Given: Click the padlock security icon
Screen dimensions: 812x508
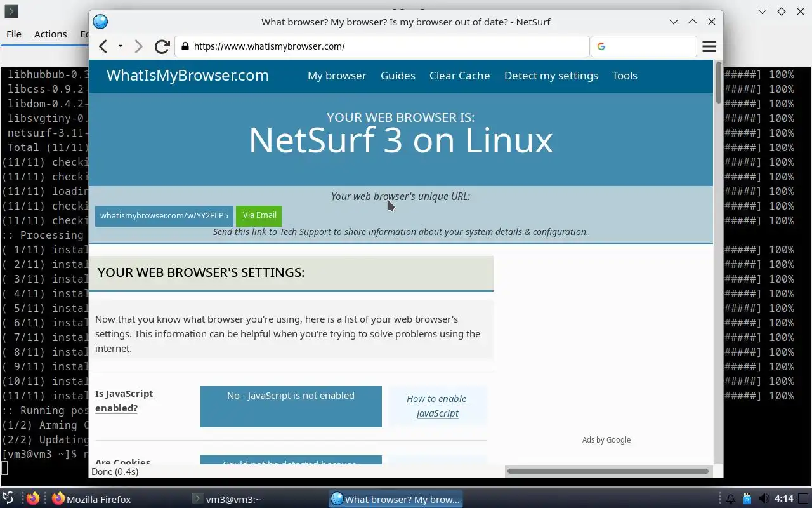Looking at the screenshot, I should tap(185, 46).
